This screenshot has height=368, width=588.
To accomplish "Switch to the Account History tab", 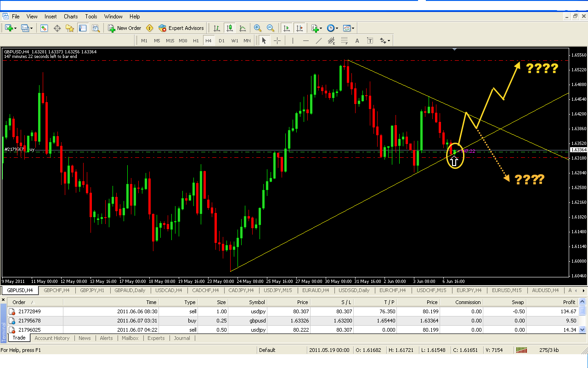I will [52, 338].
